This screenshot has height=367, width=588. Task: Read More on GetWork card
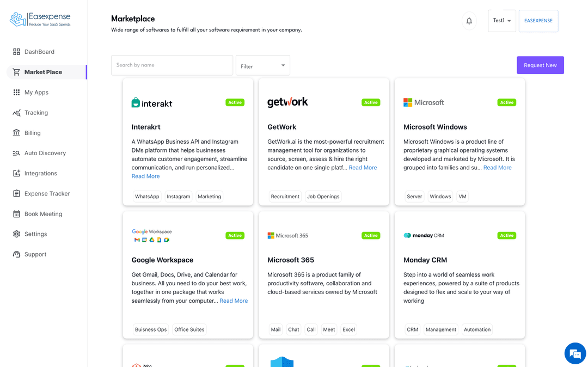363,168
